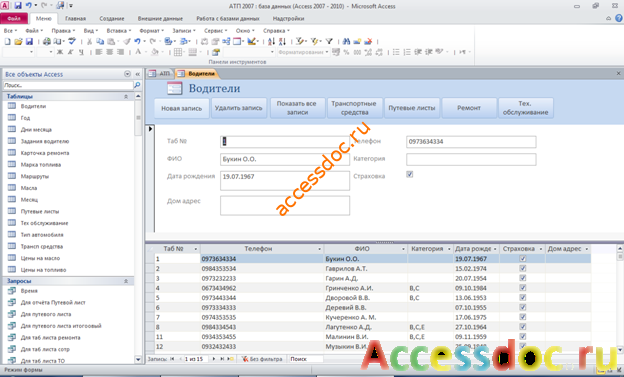Open the Время query in navigation pane
Image resolution: width=624 pixels, height=377 pixels.
pyautogui.click(x=29, y=291)
